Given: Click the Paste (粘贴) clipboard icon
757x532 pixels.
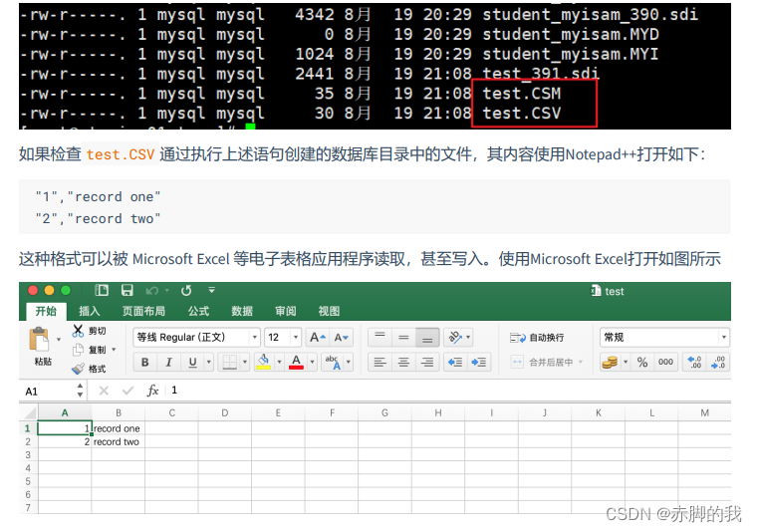Looking at the screenshot, I should tap(40, 340).
